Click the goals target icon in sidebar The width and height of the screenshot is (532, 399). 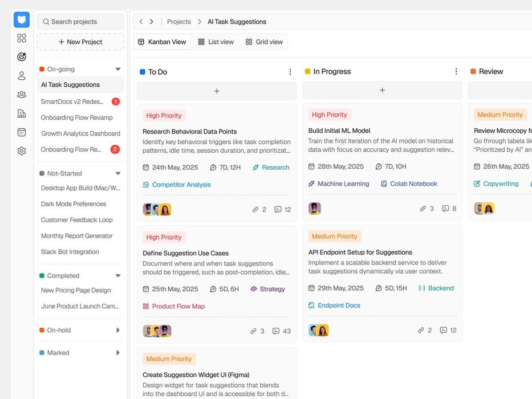pyautogui.click(x=22, y=57)
